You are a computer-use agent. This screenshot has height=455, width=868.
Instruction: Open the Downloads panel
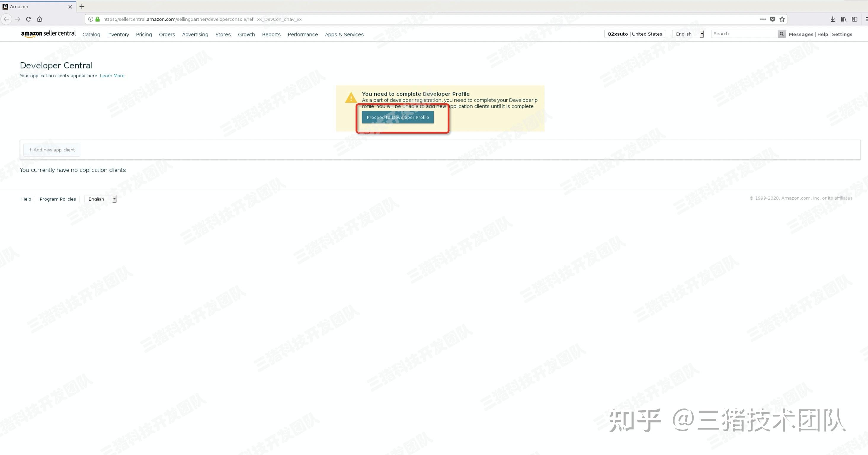click(833, 19)
